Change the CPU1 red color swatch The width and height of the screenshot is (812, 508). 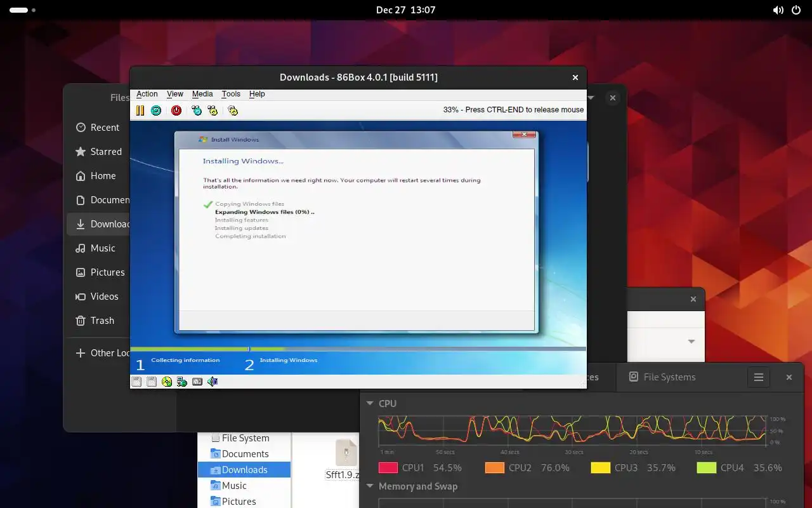tap(388, 468)
